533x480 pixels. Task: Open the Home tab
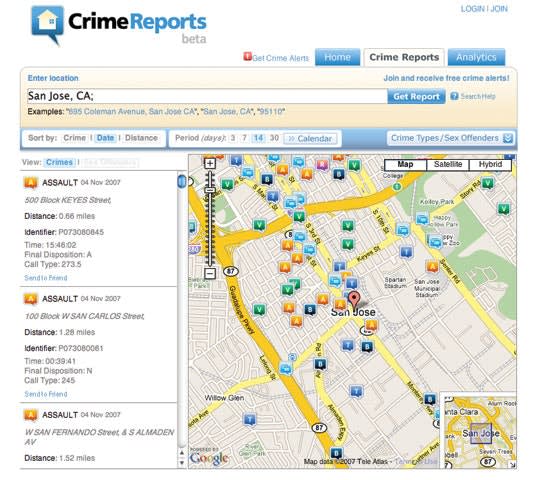click(x=337, y=57)
